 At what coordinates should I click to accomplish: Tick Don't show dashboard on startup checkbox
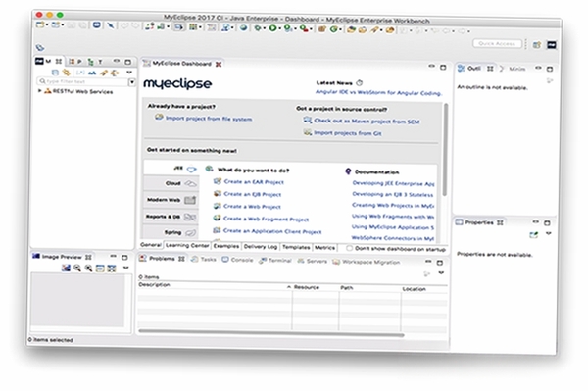pos(349,248)
